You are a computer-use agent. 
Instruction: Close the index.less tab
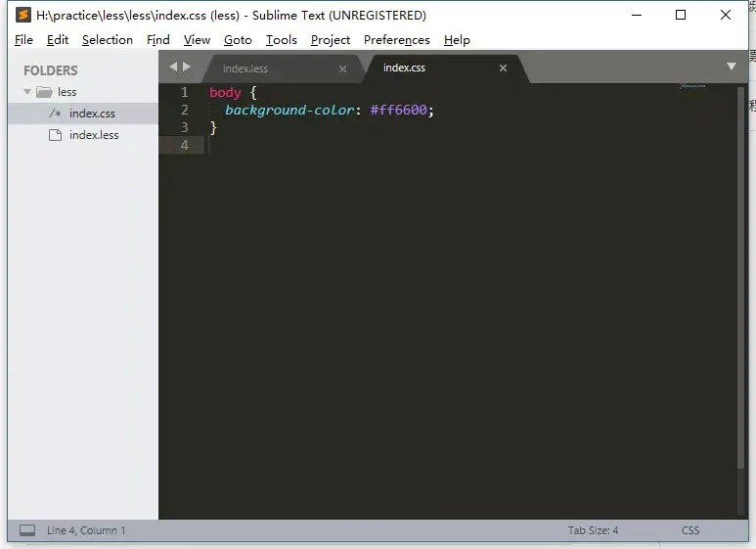[x=343, y=69]
